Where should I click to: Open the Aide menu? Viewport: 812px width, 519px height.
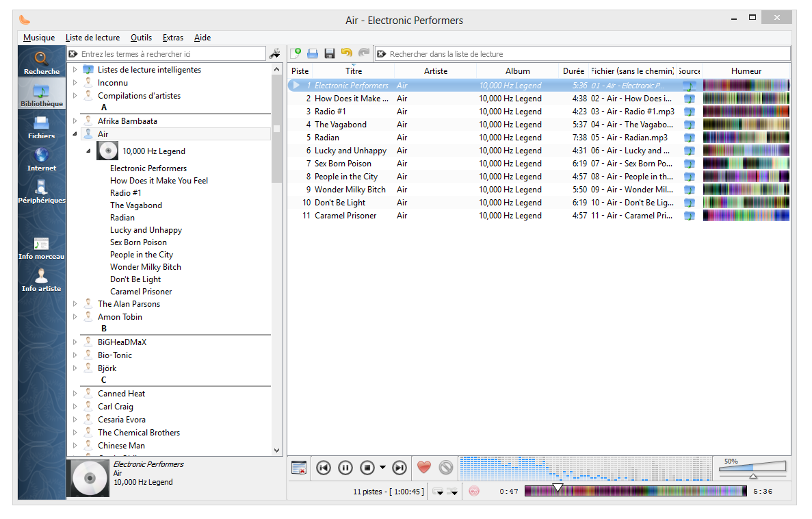click(202, 38)
